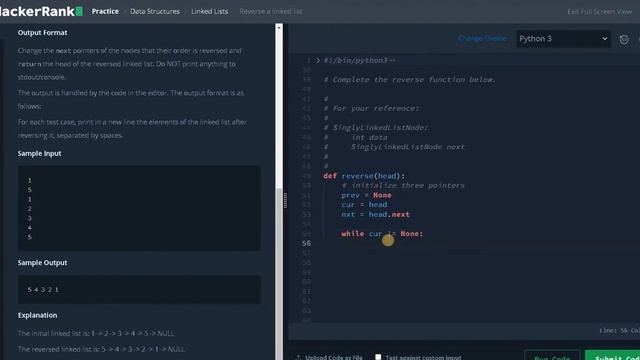Click the panel splitter handle
640x360 pixels.
(285, 200)
